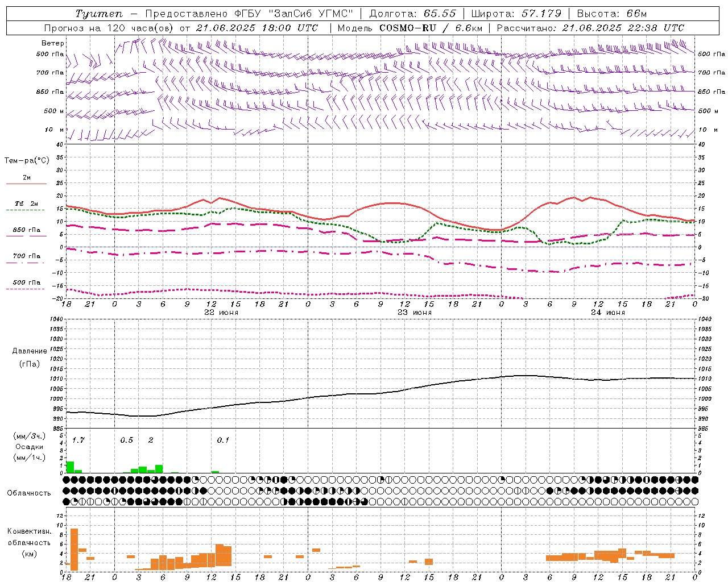Screen dimensions: 728x582
Task: Click the Рассчитано: 21.06.2025 22:38 UTC text
Action: (x=590, y=28)
